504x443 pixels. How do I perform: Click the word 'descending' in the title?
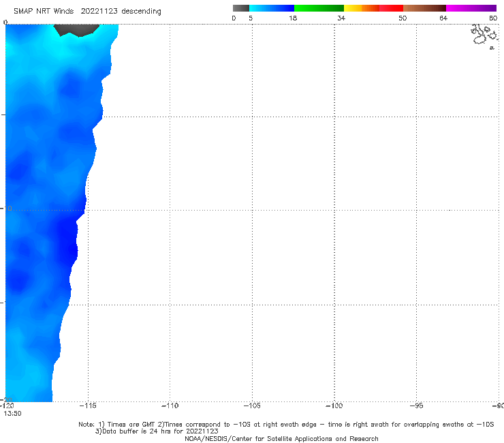click(141, 12)
